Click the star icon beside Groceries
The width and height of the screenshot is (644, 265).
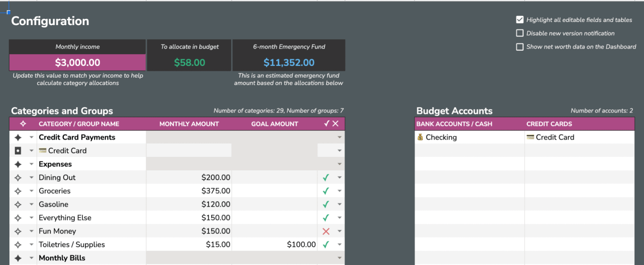pos(18,191)
